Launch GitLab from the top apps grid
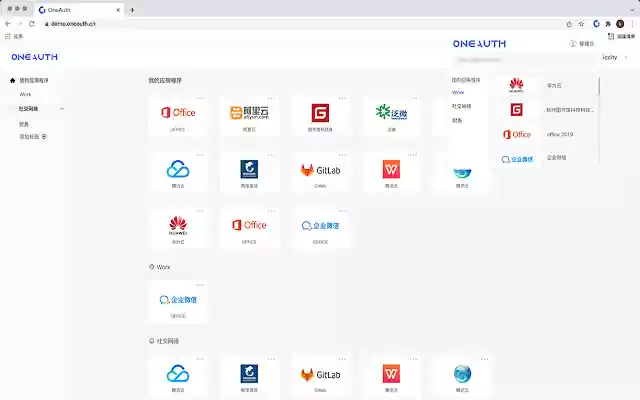Screen dimensions: 640x400 tap(320, 172)
